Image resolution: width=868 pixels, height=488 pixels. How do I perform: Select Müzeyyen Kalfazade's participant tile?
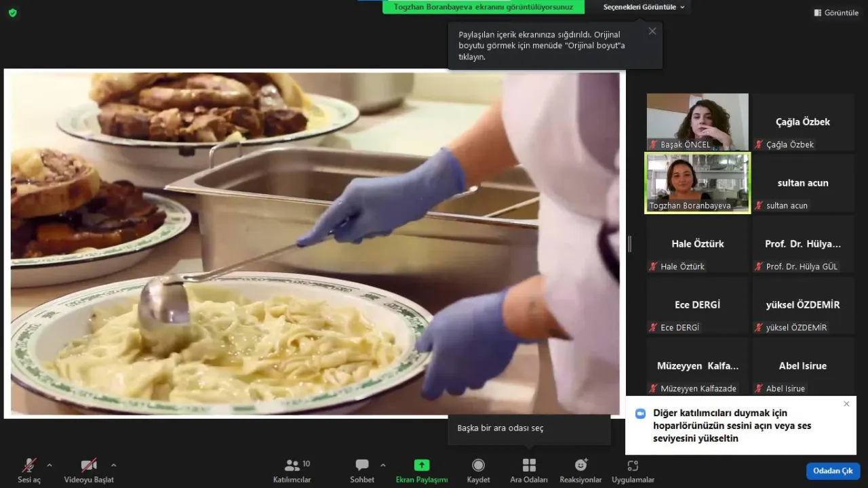click(x=697, y=366)
